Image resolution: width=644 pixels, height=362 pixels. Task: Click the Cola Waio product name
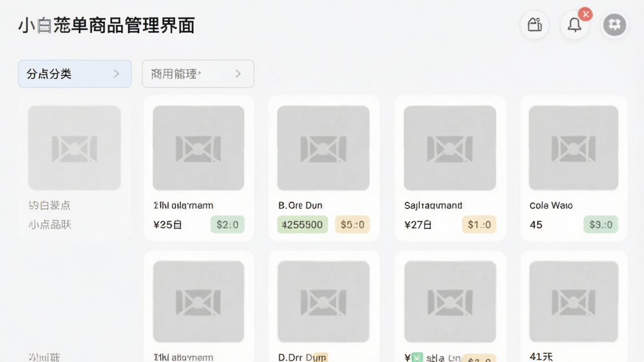click(551, 206)
